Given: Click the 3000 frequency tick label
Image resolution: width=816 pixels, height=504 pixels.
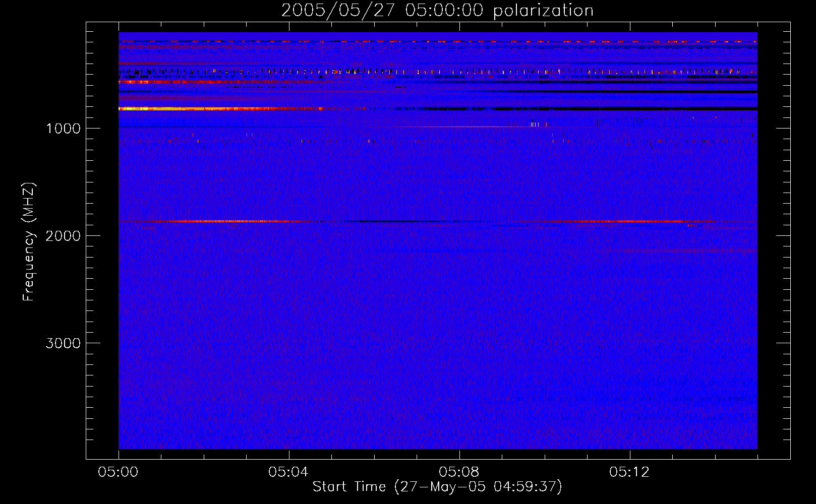Looking at the screenshot, I should pyautogui.click(x=63, y=343).
